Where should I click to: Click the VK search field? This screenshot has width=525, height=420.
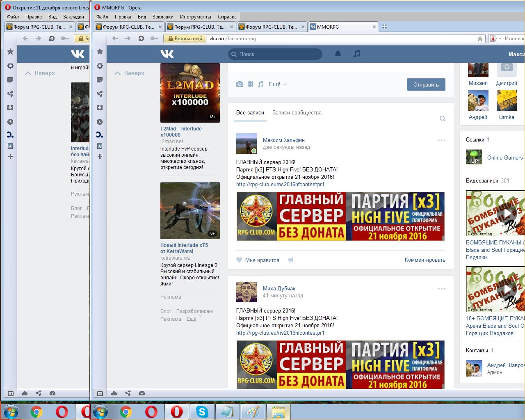click(x=275, y=54)
